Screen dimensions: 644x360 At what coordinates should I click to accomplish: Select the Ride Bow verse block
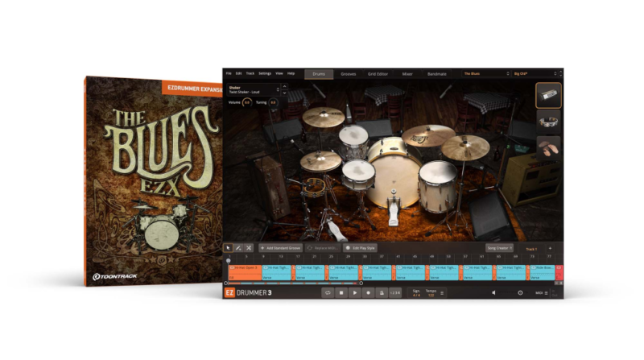[x=542, y=272]
